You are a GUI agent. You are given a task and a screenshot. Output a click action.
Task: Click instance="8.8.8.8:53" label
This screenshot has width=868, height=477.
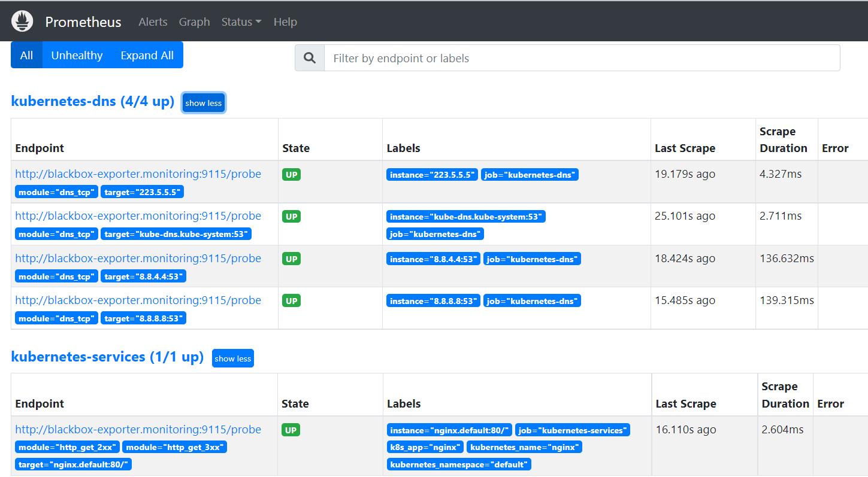pos(433,301)
